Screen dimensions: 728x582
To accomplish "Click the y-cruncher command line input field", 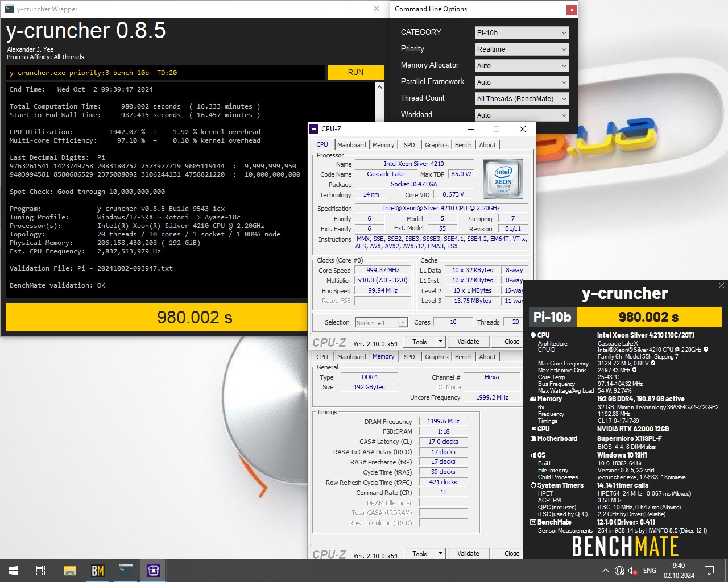I will click(x=166, y=72).
